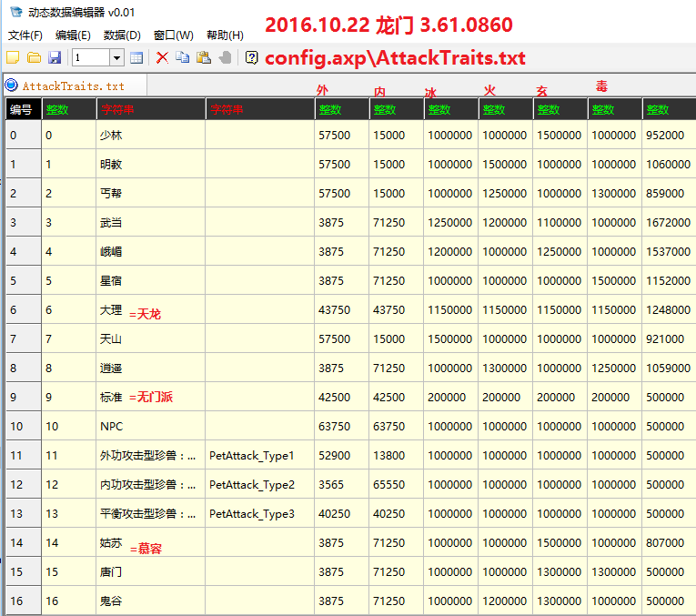Click the red X delete icon

coord(162,57)
